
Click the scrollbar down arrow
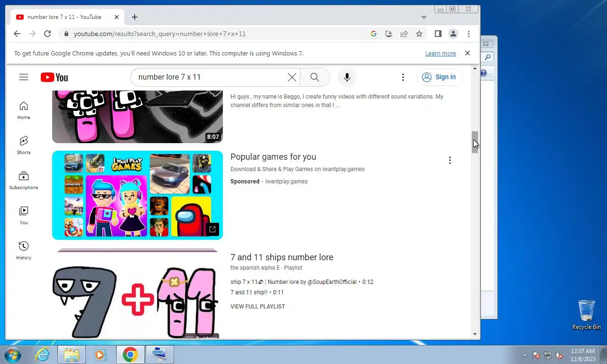click(475, 334)
